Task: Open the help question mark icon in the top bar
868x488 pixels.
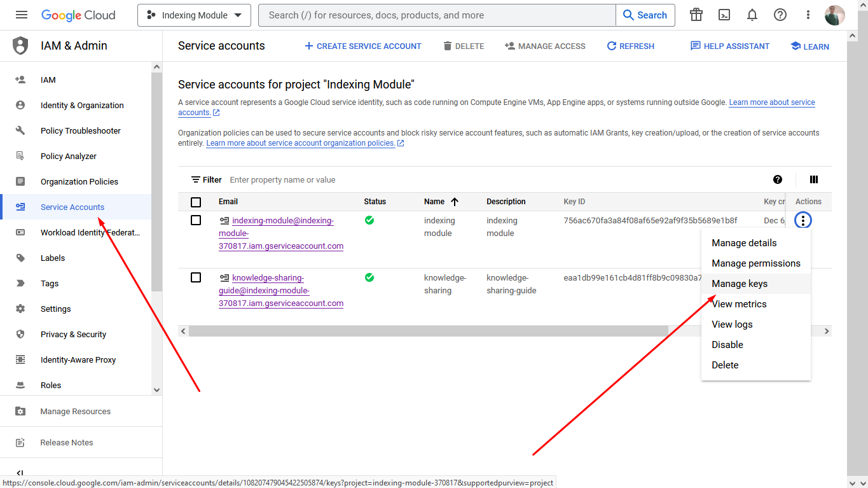Action: pyautogui.click(x=780, y=15)
